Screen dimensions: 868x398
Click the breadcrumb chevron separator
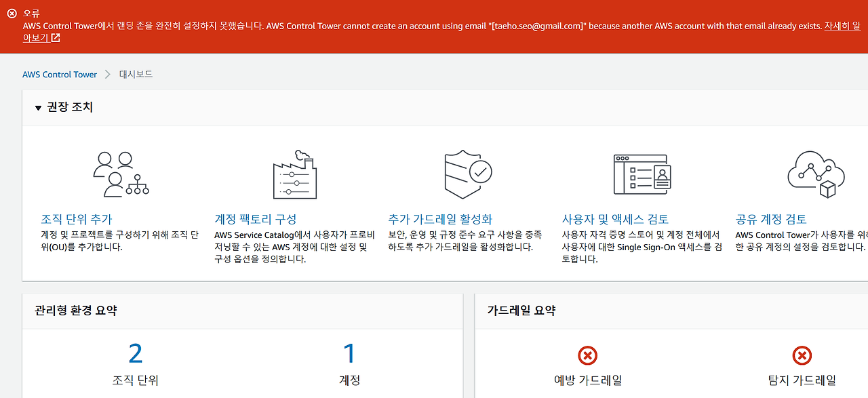click(108, 75)
